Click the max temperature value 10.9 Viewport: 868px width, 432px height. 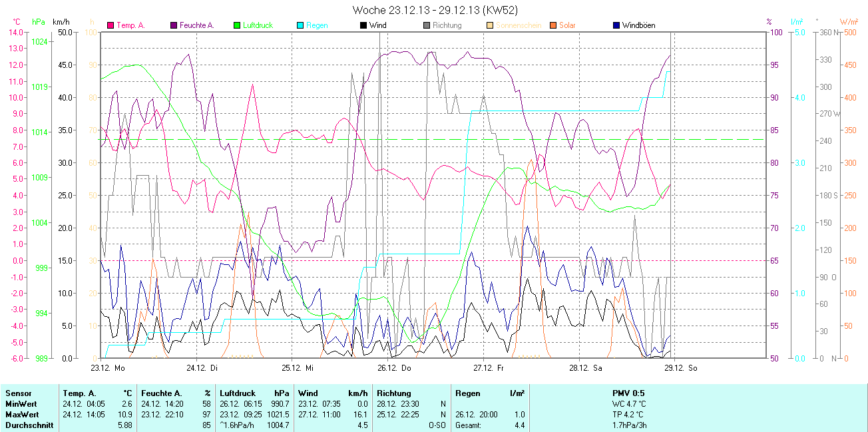click(x=125, y=415)
